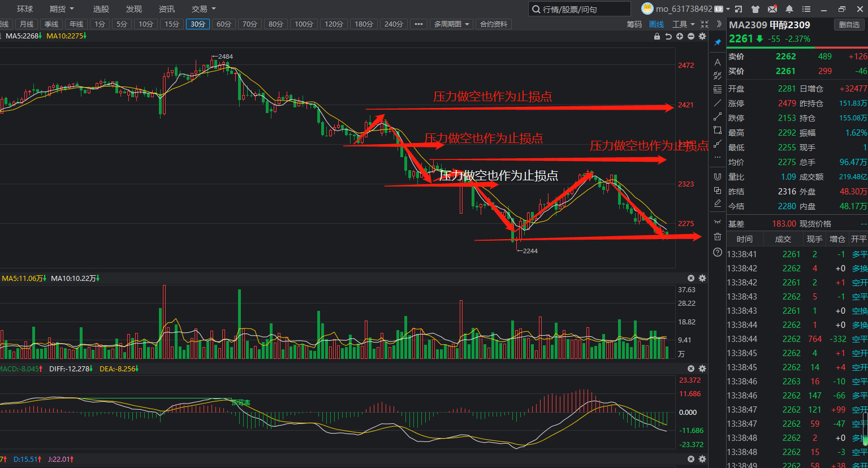Open 合约资料 contract info
The width and height of the screenshot is (868, 468).
(494, 24)
